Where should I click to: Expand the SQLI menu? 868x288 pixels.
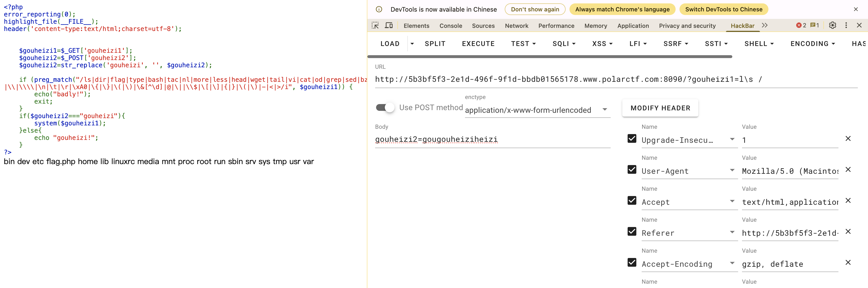pyautogui.click(x=564, y=44)
